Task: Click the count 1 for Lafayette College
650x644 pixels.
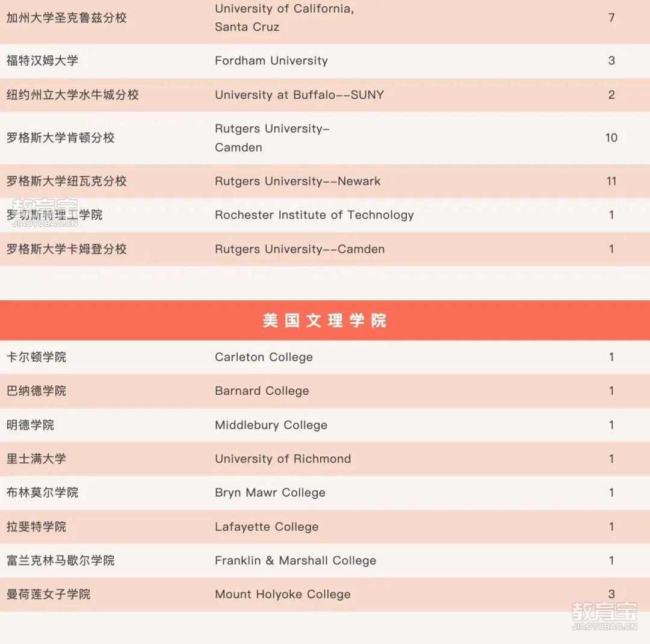Action: click(611, 527)
